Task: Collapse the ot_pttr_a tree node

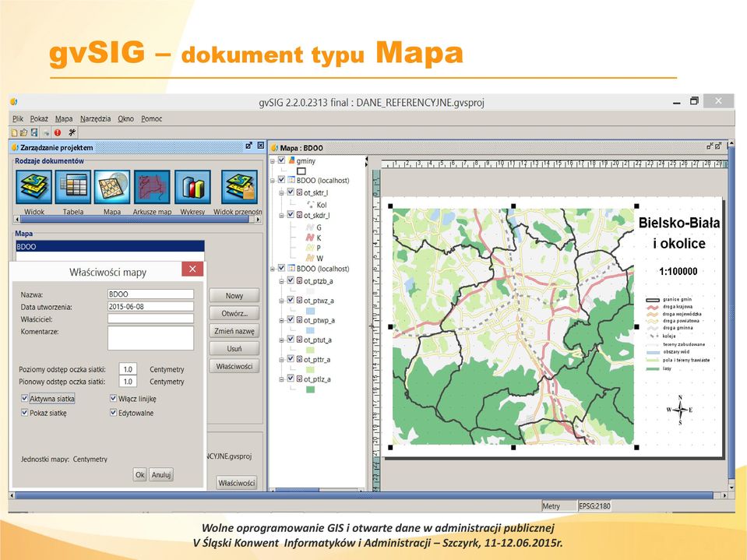Action: point(281,360)
